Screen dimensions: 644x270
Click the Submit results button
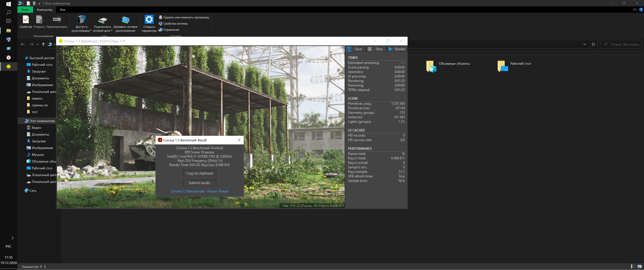pos(199,183)
